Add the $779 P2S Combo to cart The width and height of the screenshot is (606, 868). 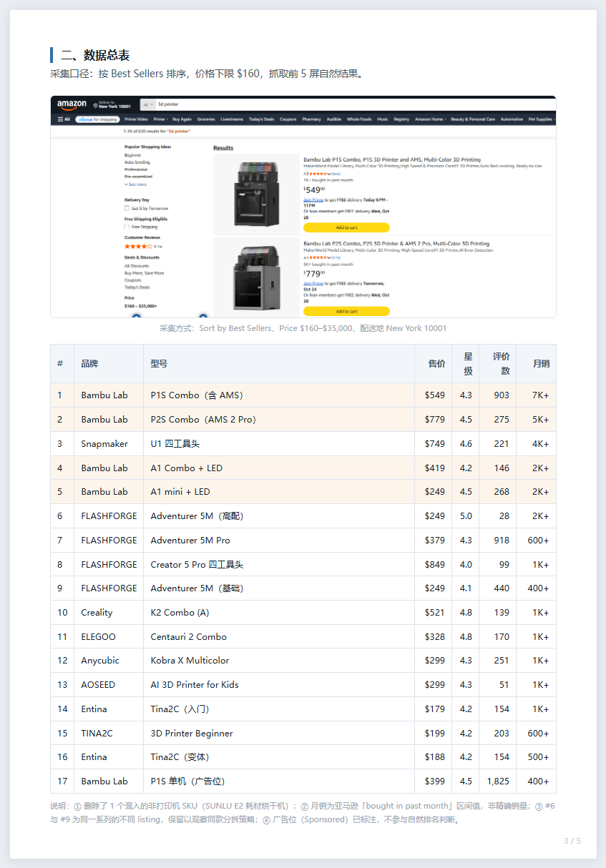(346, 312)
